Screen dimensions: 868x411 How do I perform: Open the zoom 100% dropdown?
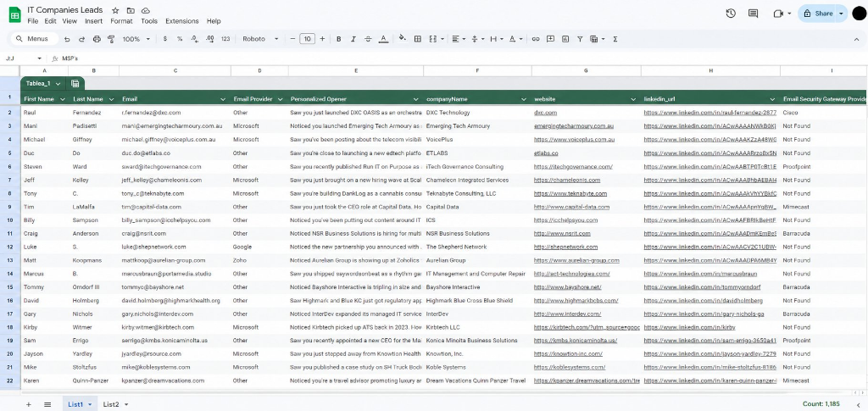(136, 39)
